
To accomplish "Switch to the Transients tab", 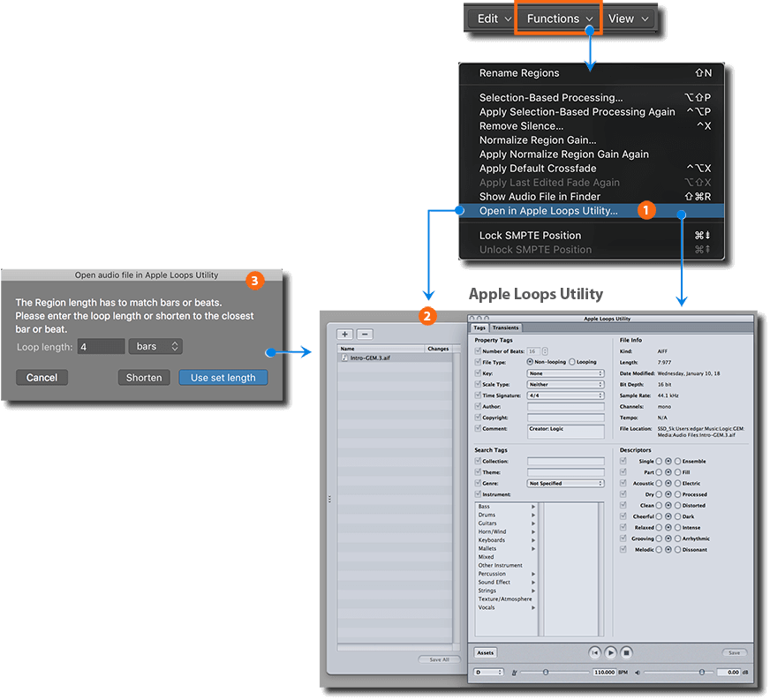I will click(506, 327).
